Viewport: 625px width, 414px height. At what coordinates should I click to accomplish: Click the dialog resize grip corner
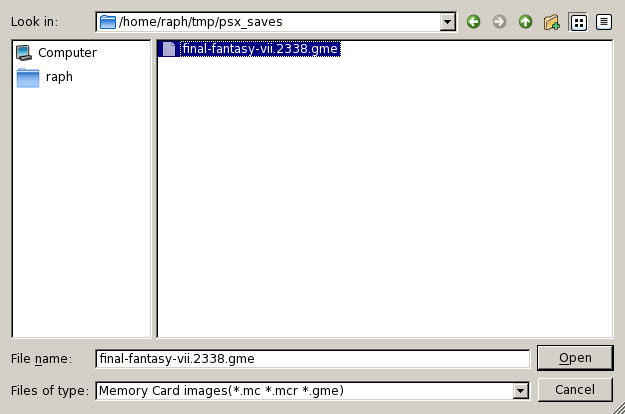click(619, 408)
